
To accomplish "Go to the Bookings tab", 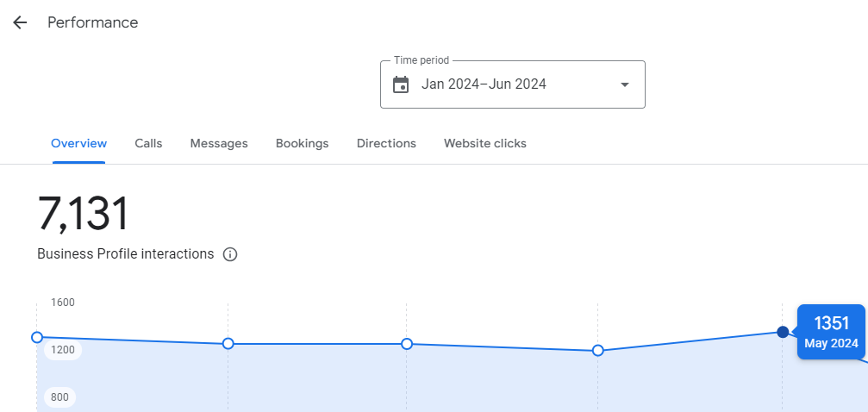I will [x=302, y=144].
